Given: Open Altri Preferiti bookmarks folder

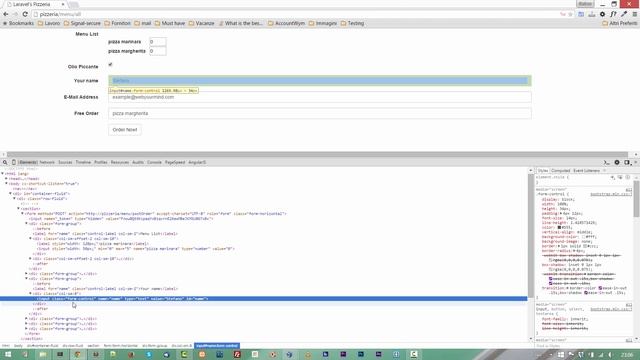Looking at the screenshot, I should 620,23.
